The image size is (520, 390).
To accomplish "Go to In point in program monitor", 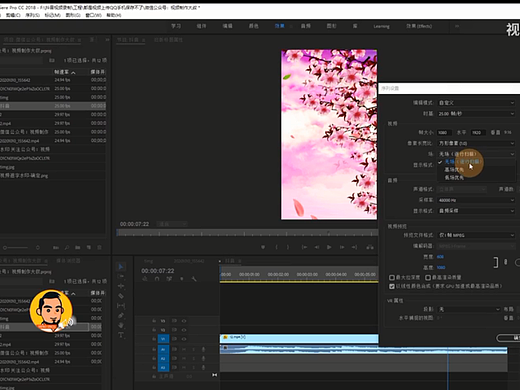I will pyautogui.click(x=304, y=247).
